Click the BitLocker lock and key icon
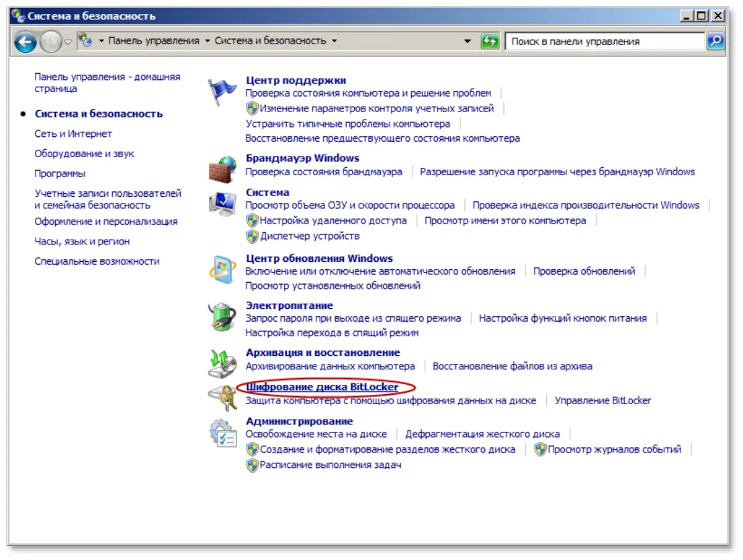This screenshot has width=743, height=560. (222, 398)
